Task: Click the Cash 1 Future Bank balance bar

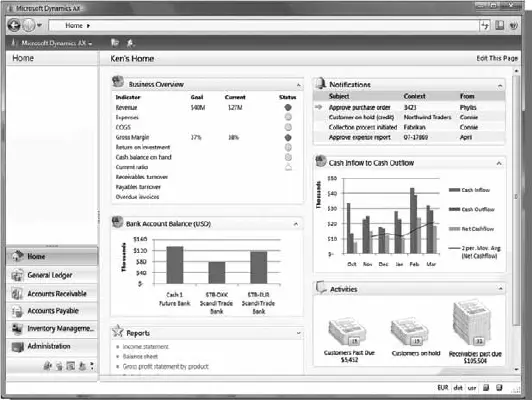Action: (175, 265)
